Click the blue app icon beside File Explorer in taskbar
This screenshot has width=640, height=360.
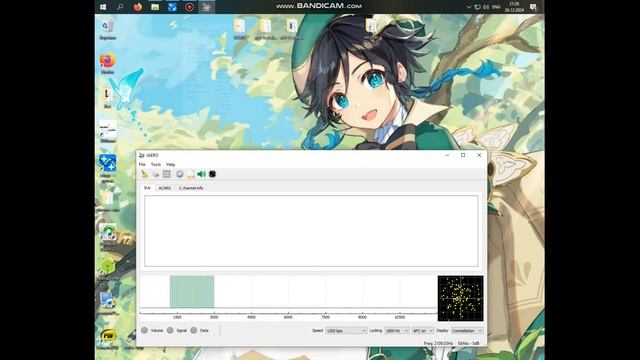[x=172, y=7]
